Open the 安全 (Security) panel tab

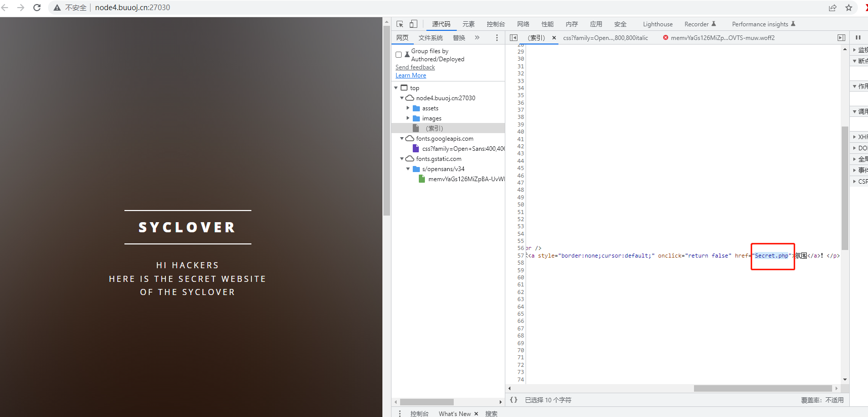620,24
